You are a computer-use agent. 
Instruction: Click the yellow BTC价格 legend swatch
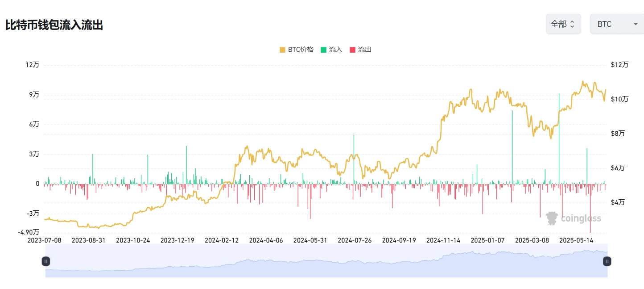click(283, 50)
